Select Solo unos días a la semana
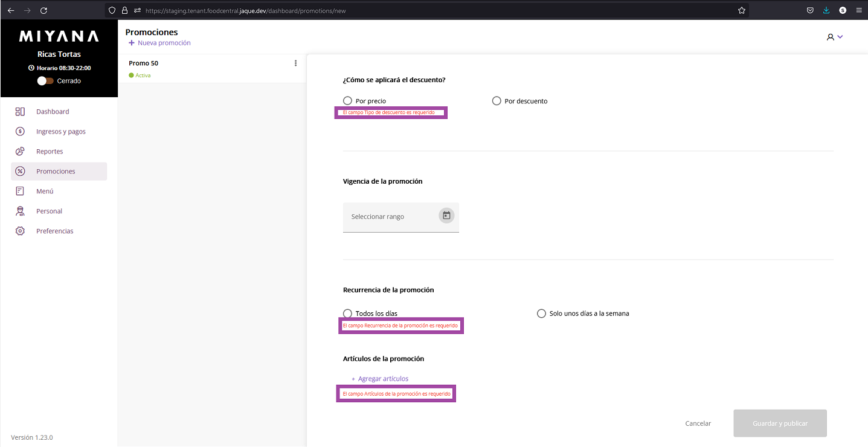This screenshot has height=447, width=868. (x=541, y=314)
